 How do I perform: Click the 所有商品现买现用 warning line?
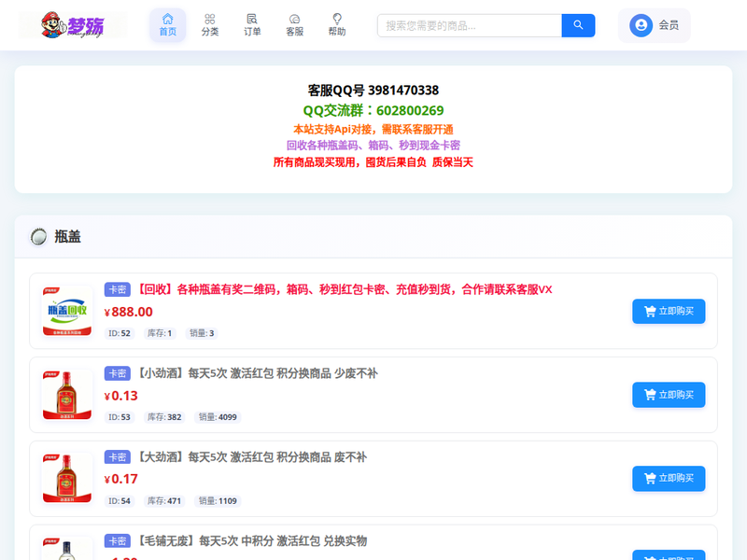373,162
